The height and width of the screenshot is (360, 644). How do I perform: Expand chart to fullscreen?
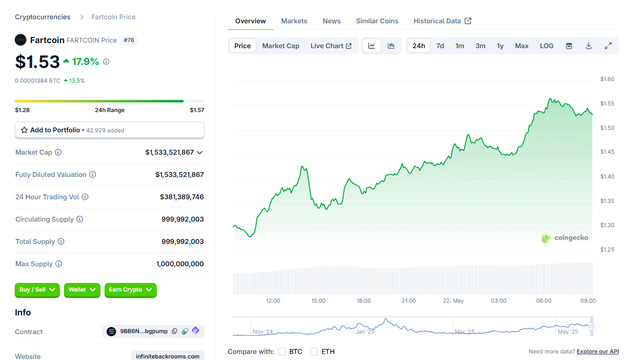[x=608, y=46]
